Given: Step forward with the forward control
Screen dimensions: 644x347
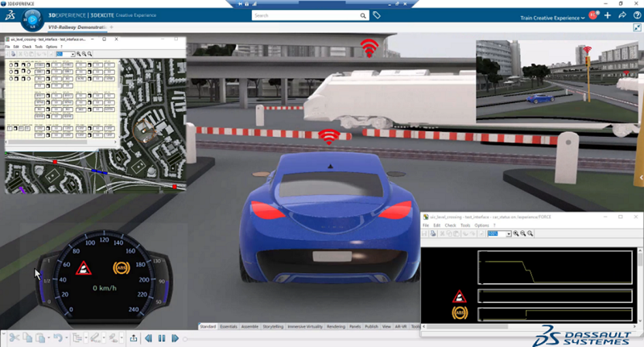Looking at the screenshot, I should pos(175,338).
